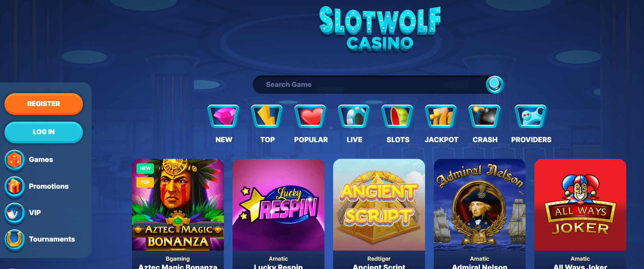Launch the Lucky Respin game tile
This screenshot has height=269, width=644.
click(278, 205)
